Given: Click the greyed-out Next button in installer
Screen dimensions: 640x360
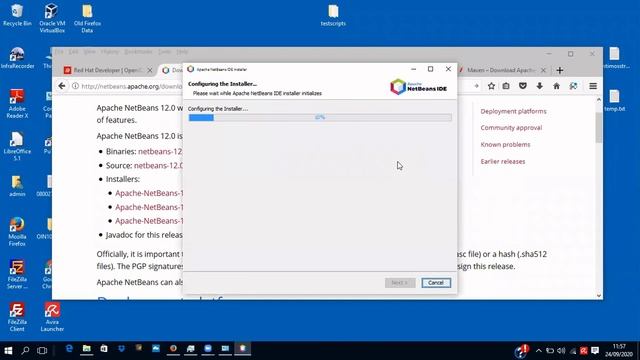Looking at the screenshot, I should (x=400, y=282).
